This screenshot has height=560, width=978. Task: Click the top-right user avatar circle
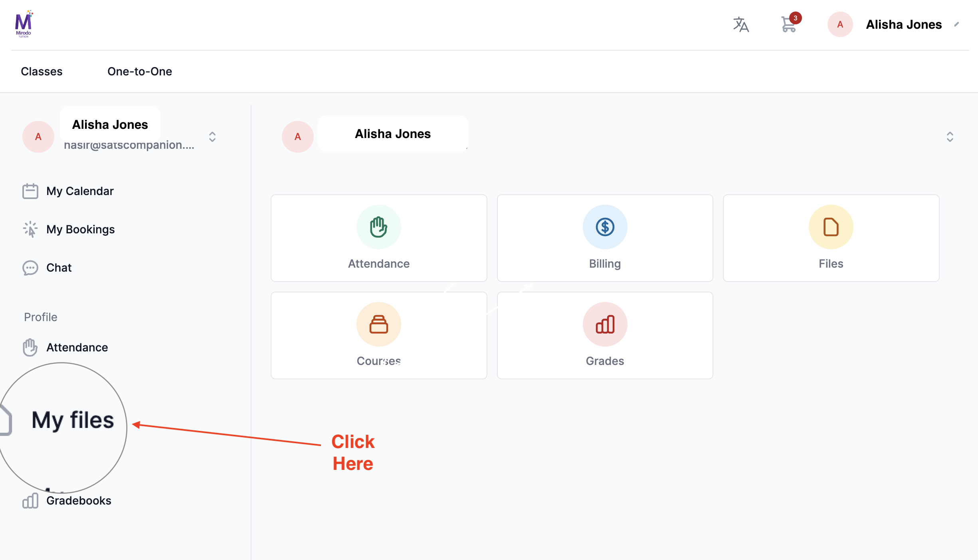click(x=840, y=25)
